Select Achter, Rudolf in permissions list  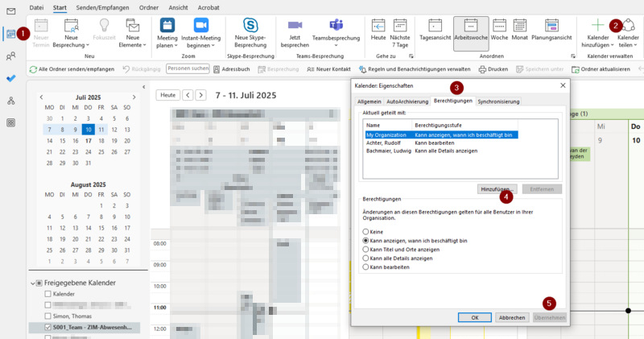point(383,143)
